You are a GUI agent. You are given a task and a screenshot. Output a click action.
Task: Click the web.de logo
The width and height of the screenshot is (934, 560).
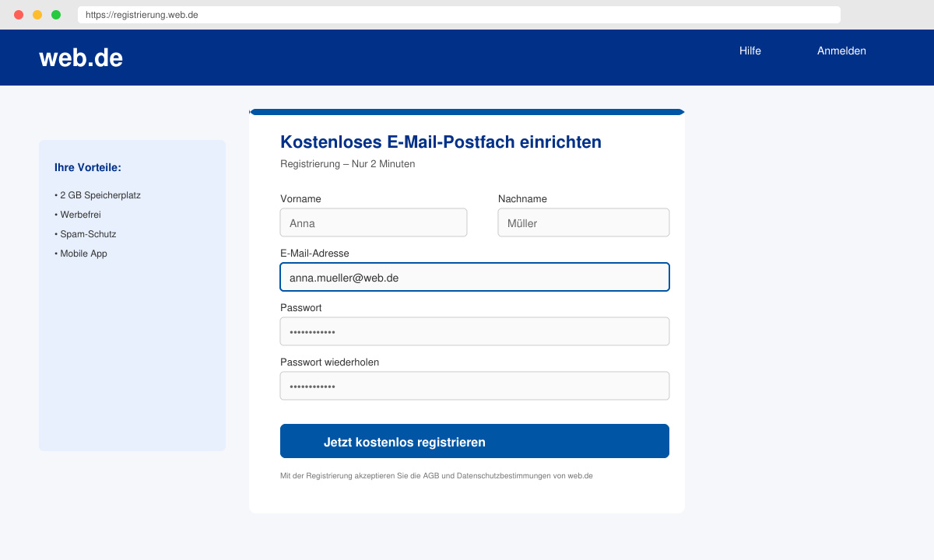point(81,58)
